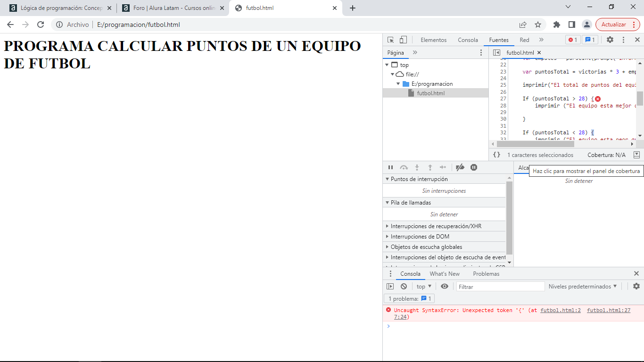The image size is (644, 362).
Task: Collapse the E:/programacion folder node
Action: point(398,84)
